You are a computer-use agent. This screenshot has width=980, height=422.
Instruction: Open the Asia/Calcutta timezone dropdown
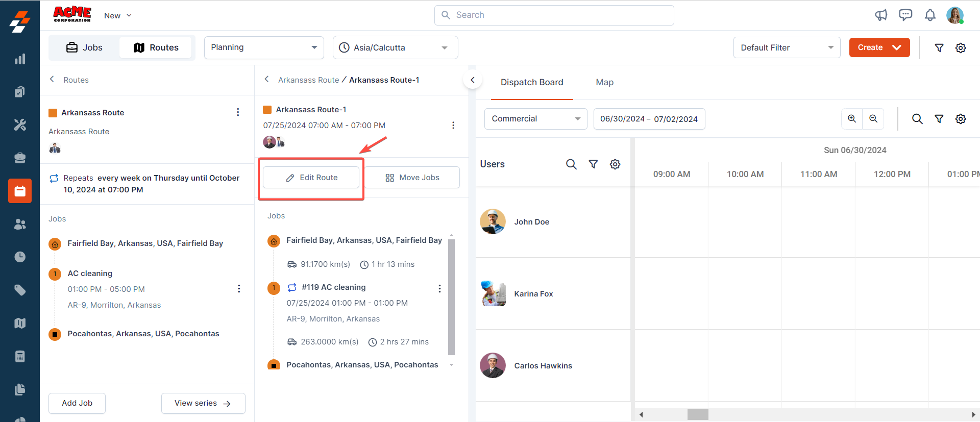pos(395,47)
